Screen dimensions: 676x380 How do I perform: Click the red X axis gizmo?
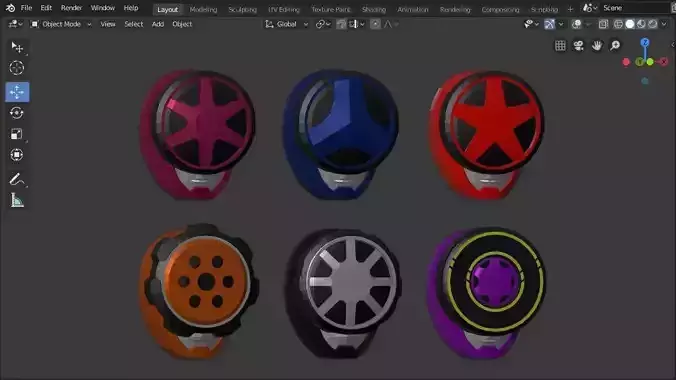664,62
